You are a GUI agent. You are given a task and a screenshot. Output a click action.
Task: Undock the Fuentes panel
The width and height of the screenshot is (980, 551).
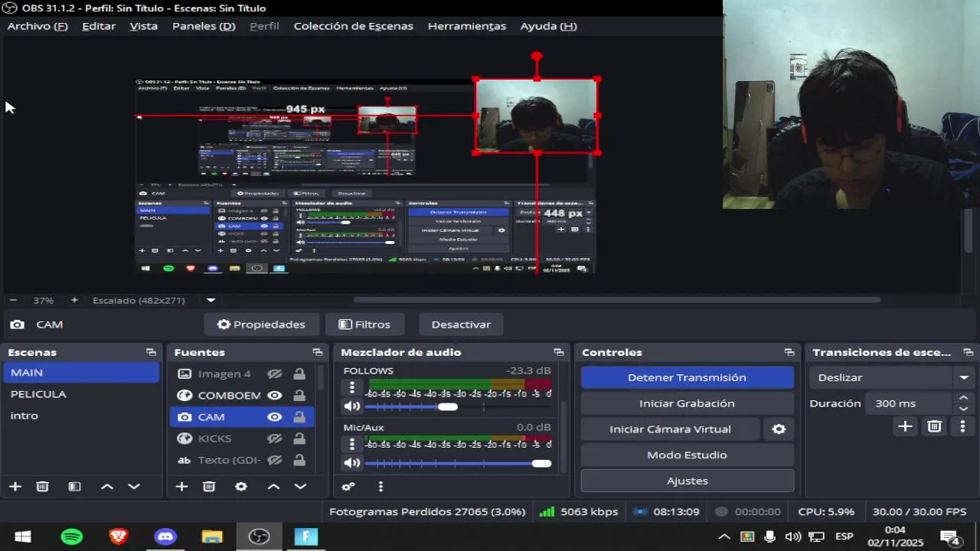coord(317,352)
